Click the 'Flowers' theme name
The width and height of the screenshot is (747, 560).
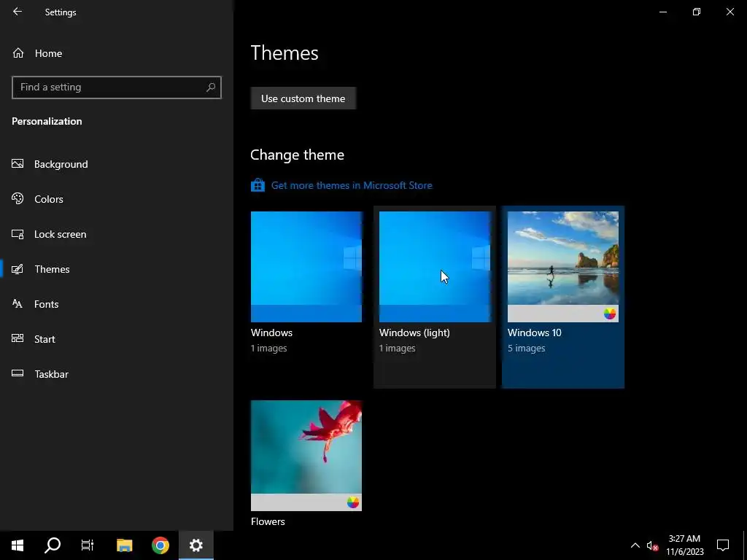coord(268,521)
